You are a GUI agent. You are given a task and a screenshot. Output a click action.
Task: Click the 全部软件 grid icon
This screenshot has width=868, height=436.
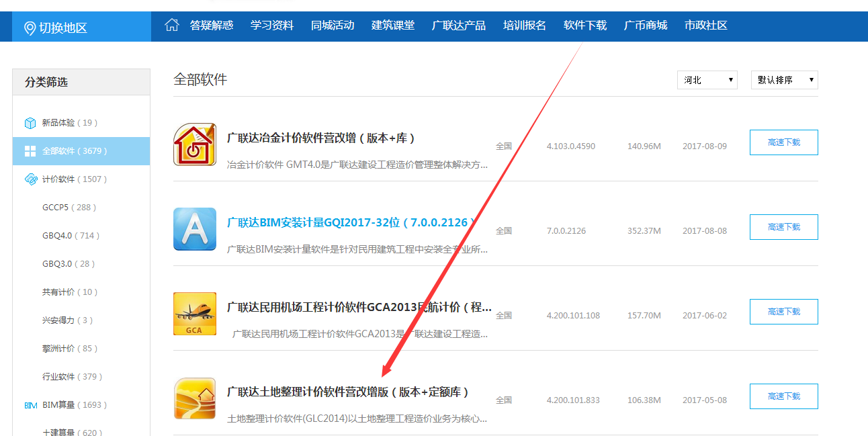coord(30,151)
